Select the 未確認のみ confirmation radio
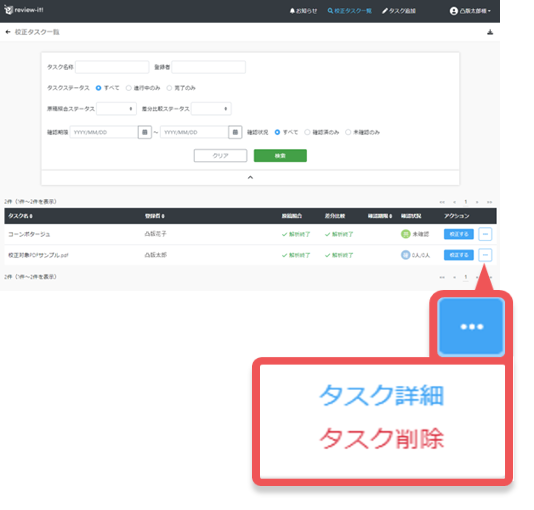 [x=348, y=132]
